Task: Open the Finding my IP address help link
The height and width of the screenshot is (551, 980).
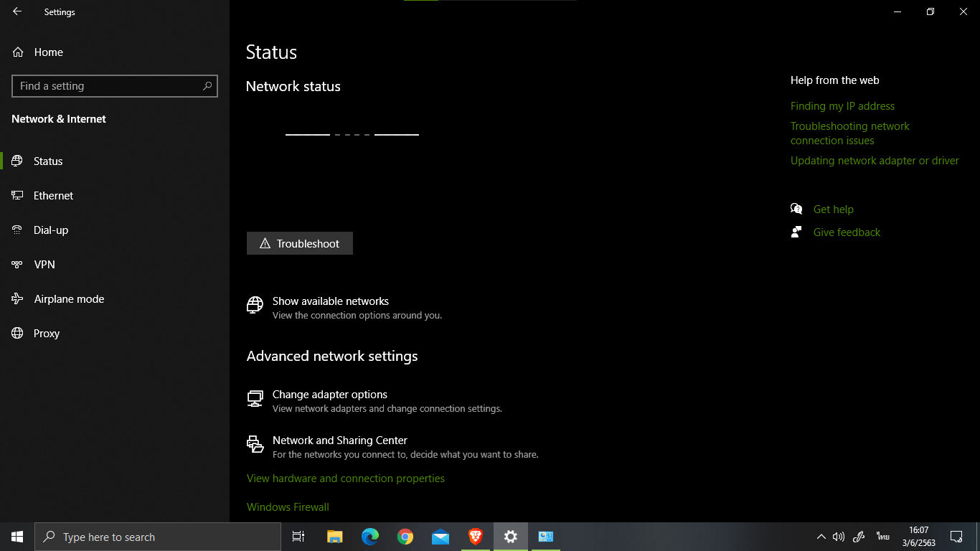Action: point(842,106)
